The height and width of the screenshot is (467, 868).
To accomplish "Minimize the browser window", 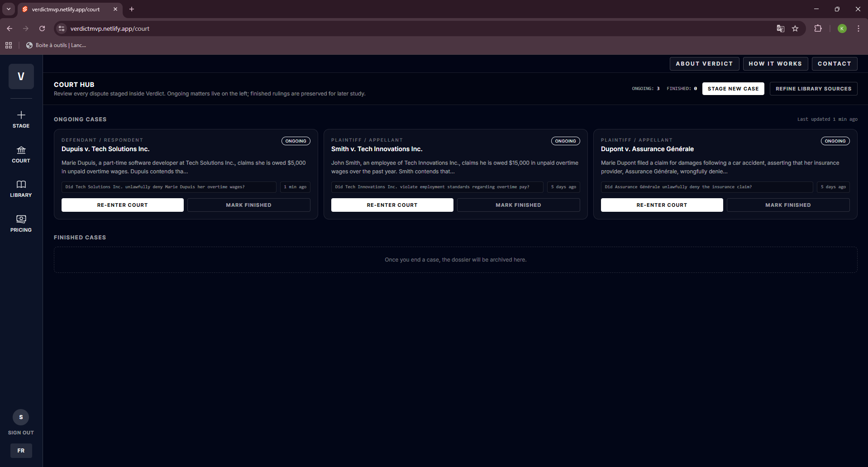I will click(816, 9).
